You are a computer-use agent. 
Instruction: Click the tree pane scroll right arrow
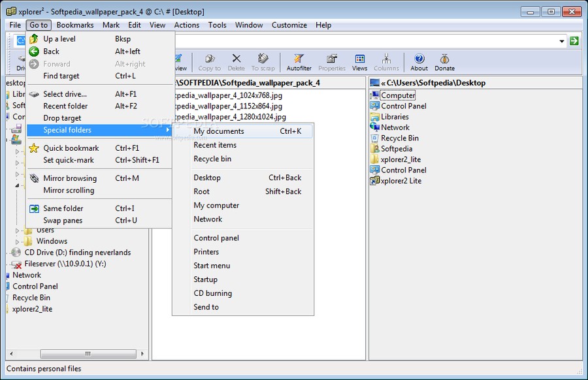point(142,354)
